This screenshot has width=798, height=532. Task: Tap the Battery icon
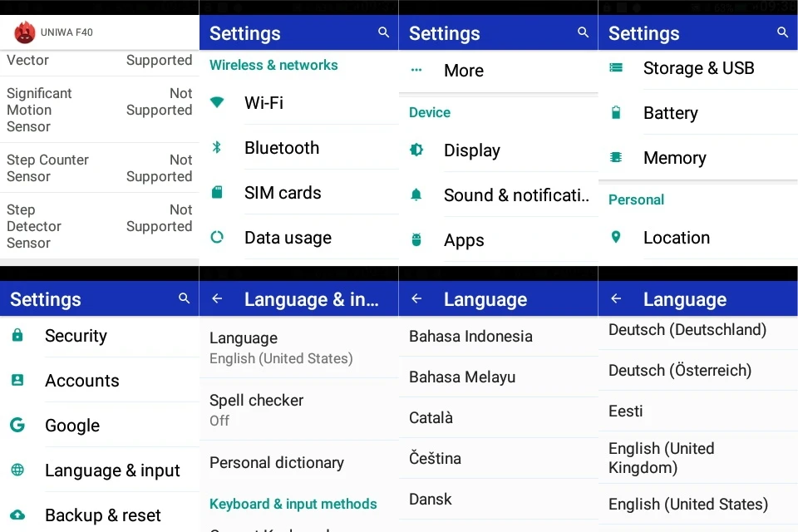pos(616,112)
